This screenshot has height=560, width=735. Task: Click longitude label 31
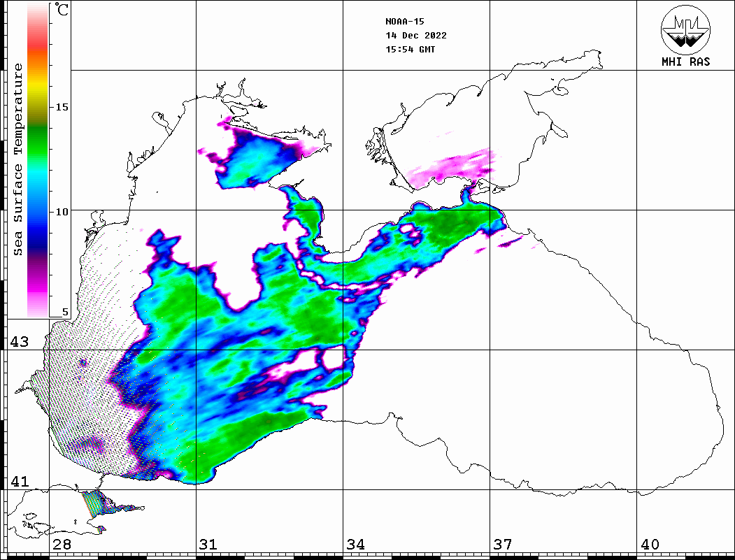[208, 545]
